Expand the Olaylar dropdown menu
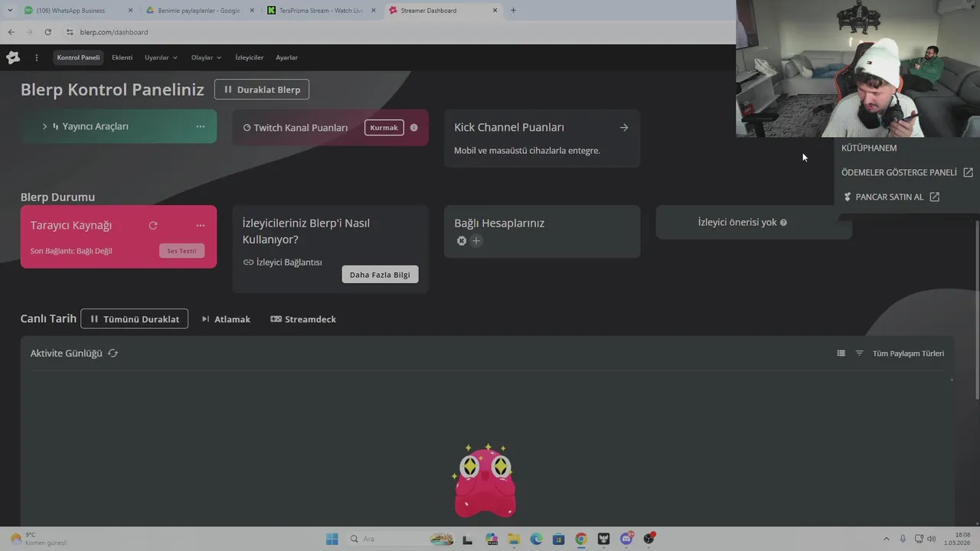The height and width of the screenshot is (551, 980). coord(206,57)
